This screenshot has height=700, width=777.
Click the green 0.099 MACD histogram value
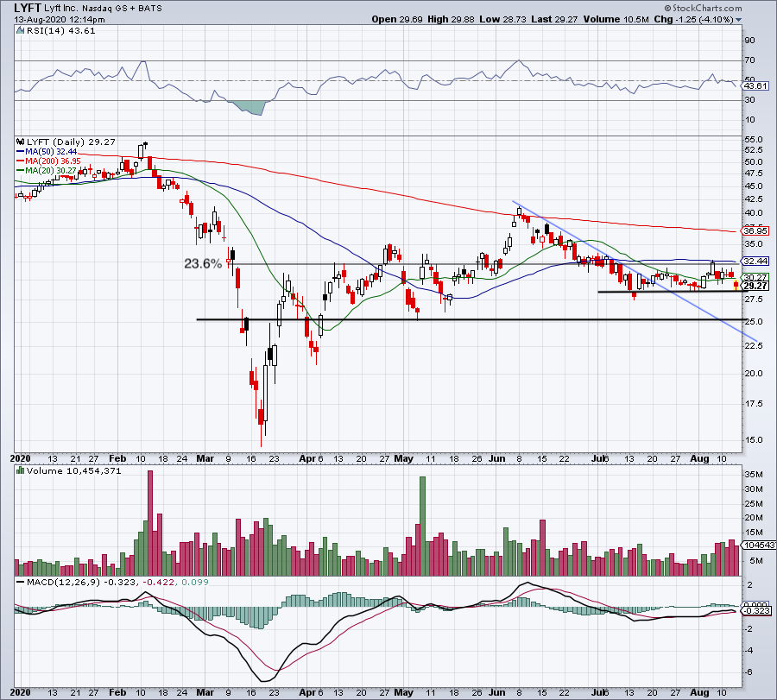195,582
